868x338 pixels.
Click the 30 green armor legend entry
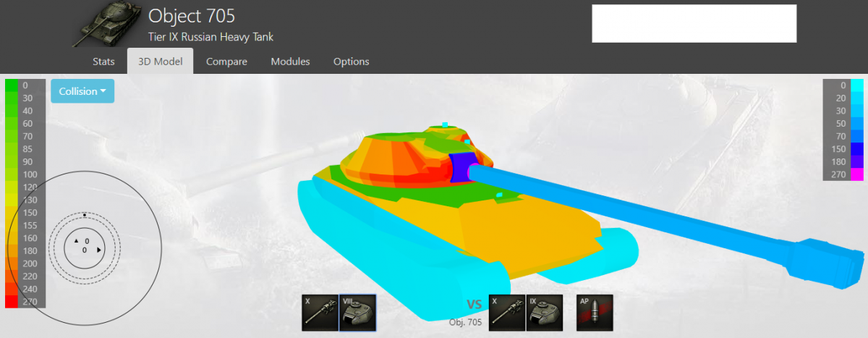(25, 98)
